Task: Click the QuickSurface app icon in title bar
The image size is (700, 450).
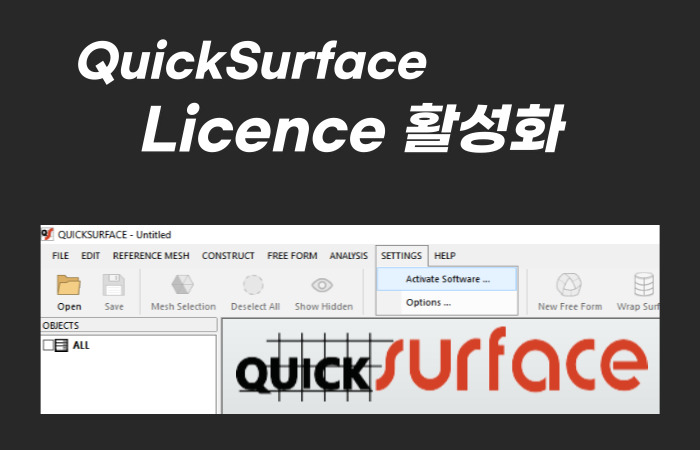Action: tap(47, 234)
